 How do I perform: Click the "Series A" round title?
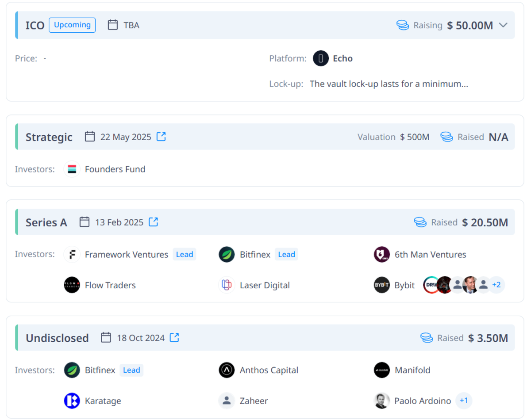46,222
